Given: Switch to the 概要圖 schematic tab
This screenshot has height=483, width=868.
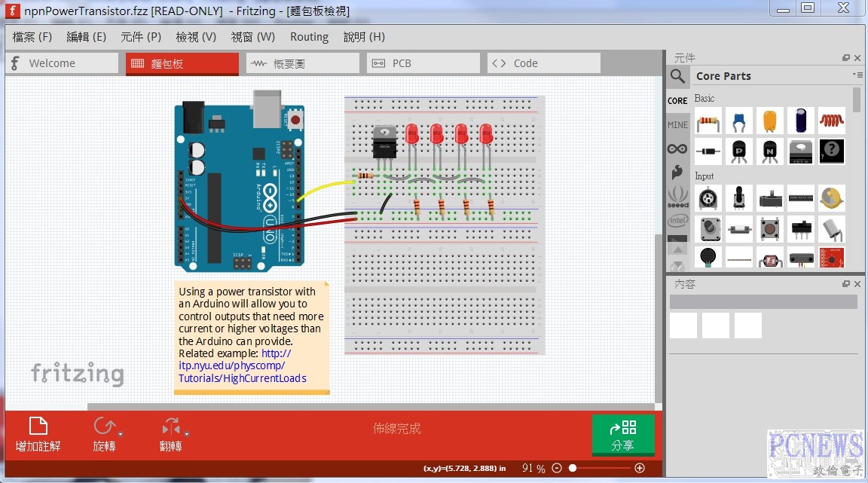Looking at the screenshot, I should pos(303,63).
